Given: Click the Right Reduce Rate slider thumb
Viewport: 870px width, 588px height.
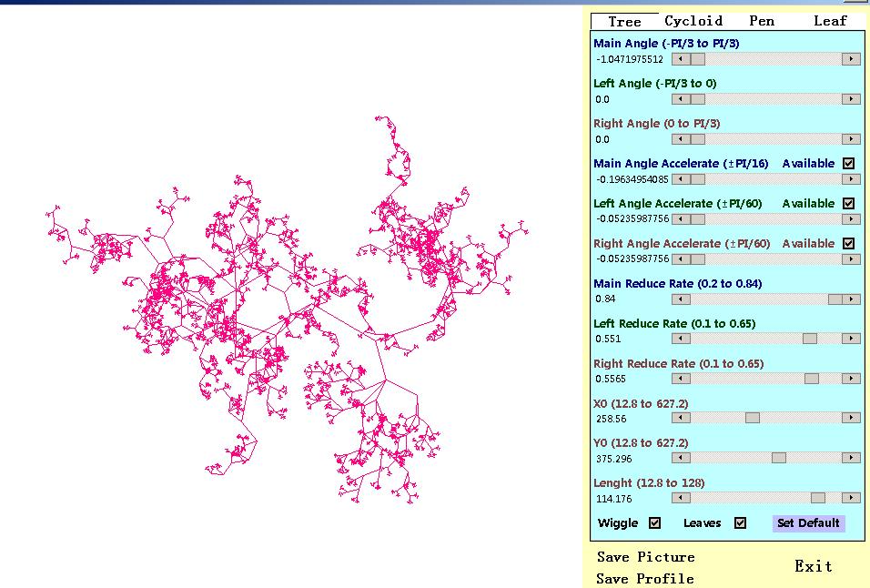Looking at the screenshot, I should tap(812, 379).
